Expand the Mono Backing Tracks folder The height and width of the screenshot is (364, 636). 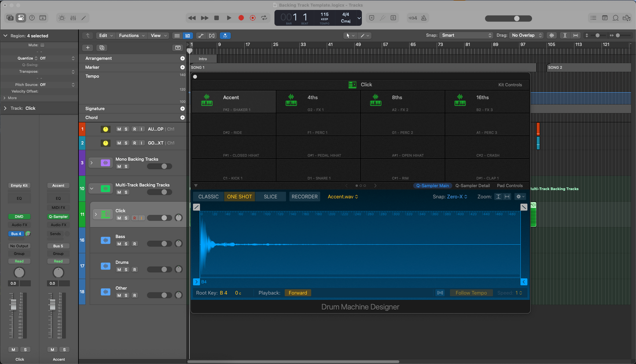pos(92,163)
